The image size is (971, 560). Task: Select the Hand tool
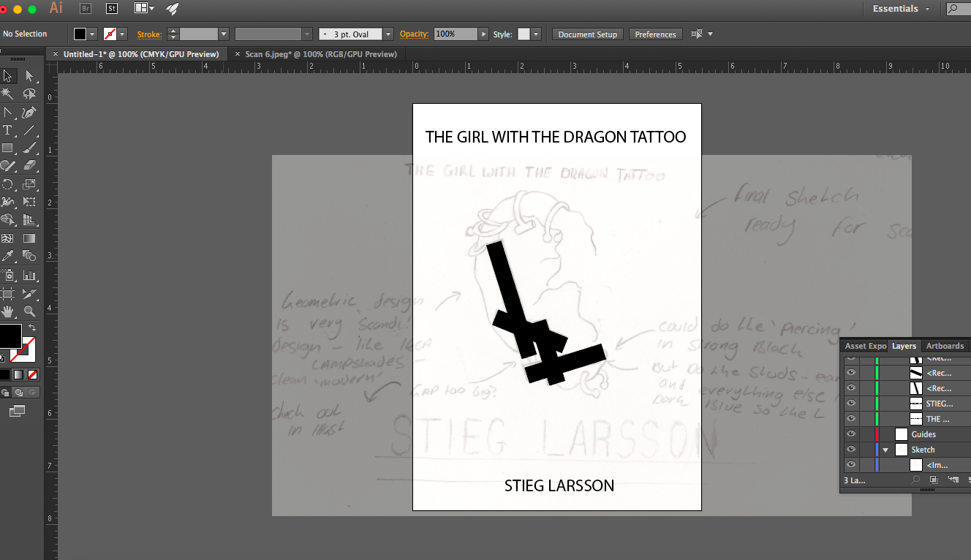click(x=8, y=311)
